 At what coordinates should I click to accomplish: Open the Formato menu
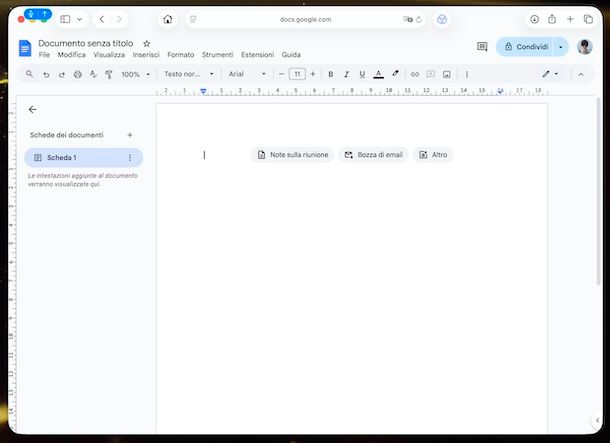tap(181, 55)
